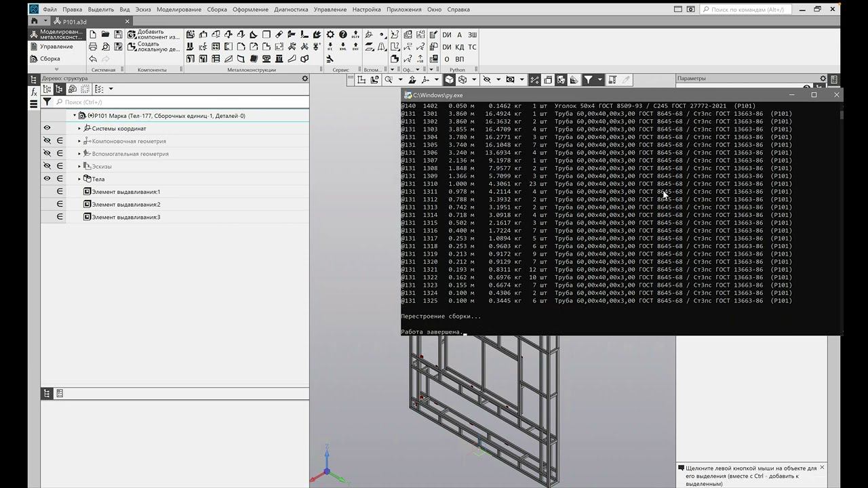Expand the Системы координат tree node
This screenshot has height=488, width=868.
(79, 128)
